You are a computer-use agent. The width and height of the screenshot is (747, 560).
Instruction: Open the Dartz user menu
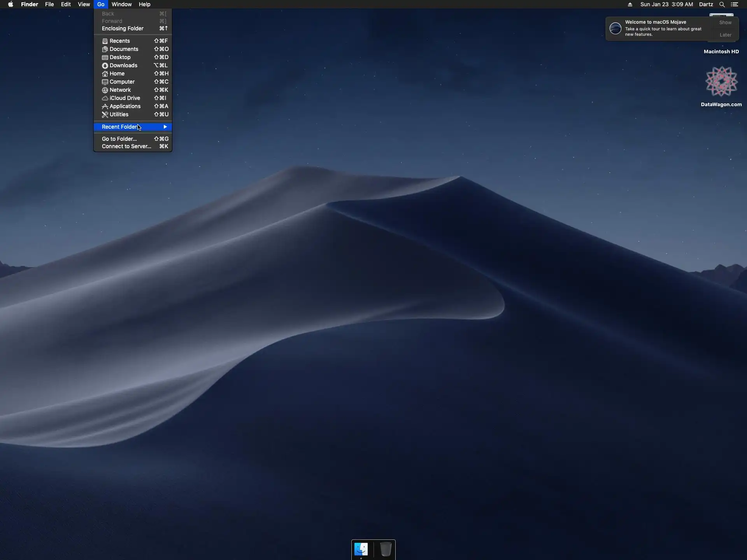coord(706,4)
